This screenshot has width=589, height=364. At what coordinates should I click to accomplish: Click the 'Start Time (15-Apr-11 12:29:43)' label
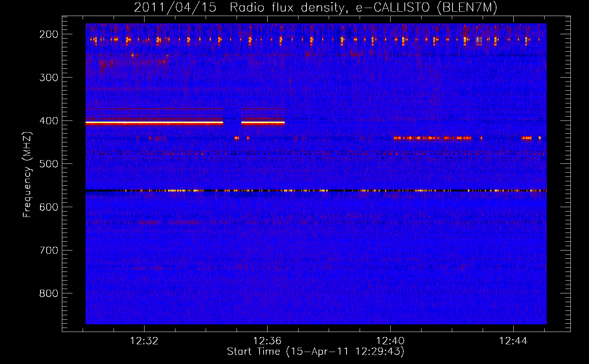point(316,352)
